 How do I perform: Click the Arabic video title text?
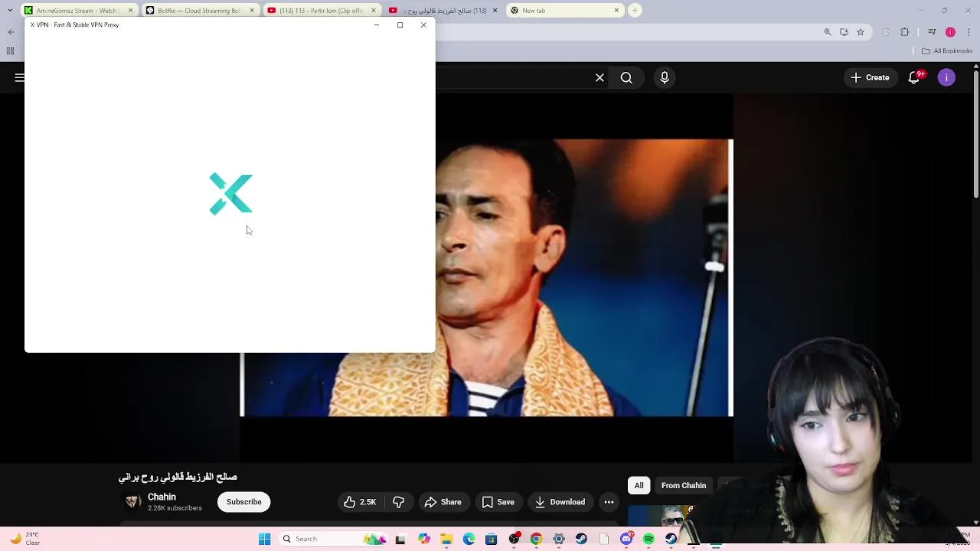tap(178, 477)
